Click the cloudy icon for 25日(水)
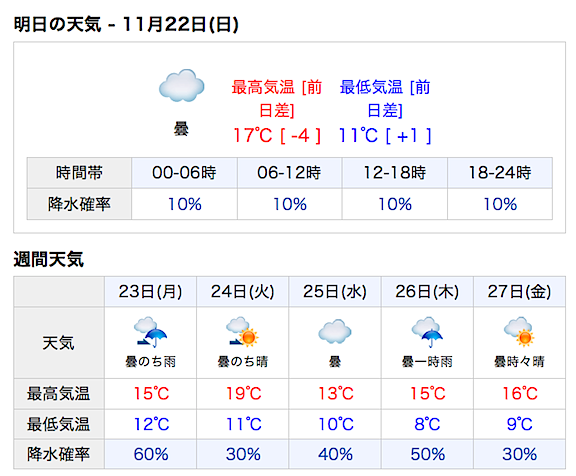 [x=335, y=331]
